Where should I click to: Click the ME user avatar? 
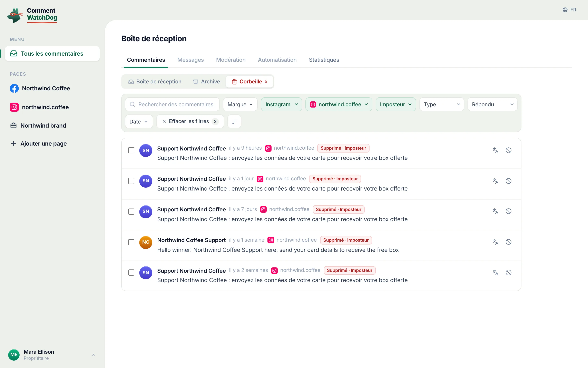pos(14,355)
